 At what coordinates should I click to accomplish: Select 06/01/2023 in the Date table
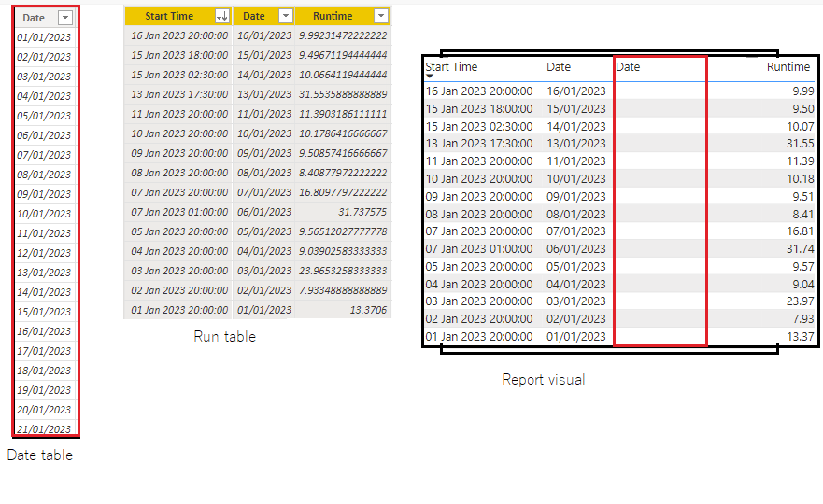[44, 135]
